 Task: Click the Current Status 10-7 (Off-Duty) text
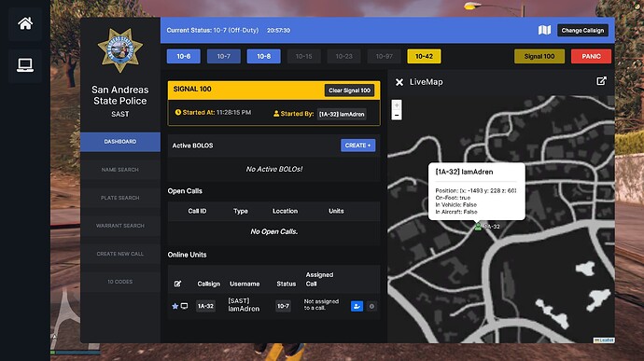pos(213,31)
